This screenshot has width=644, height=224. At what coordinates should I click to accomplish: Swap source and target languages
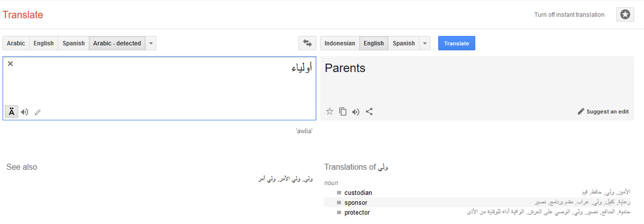click(x=307, y=43)
